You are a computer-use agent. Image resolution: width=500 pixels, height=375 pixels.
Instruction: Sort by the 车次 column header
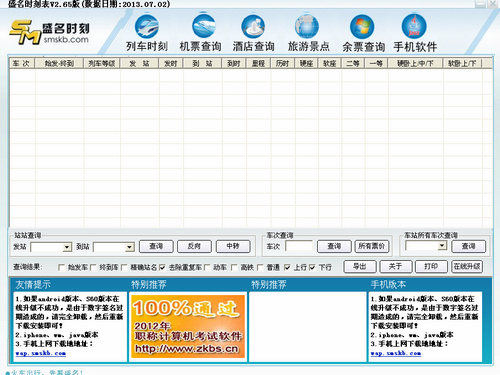pyautogui.click(x=22, y=63)
